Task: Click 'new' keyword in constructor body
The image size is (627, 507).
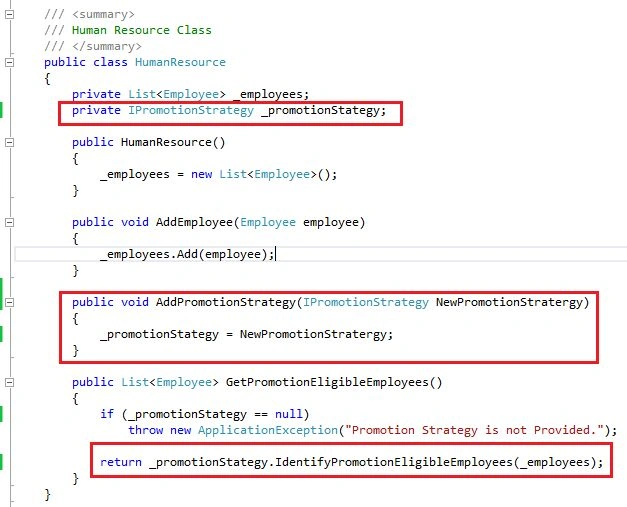Action: pos(201,174)
